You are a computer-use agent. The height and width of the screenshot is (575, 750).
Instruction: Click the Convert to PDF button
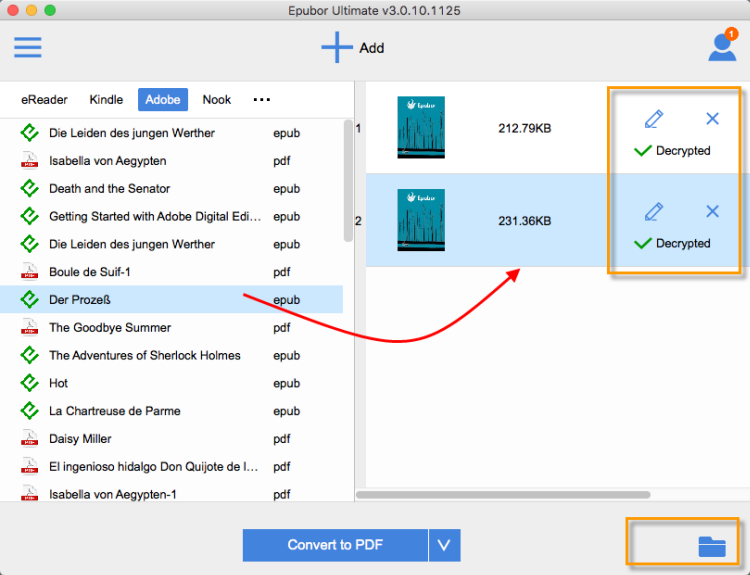coord(335,545)
